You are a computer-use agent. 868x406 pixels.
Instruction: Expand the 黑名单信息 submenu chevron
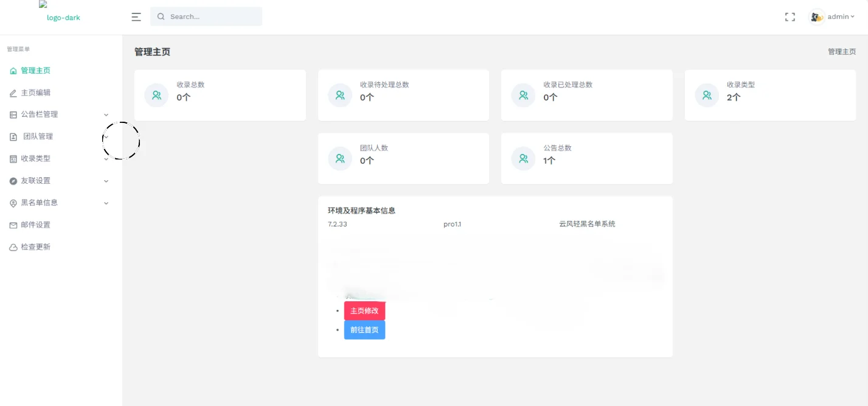point(106,203)
